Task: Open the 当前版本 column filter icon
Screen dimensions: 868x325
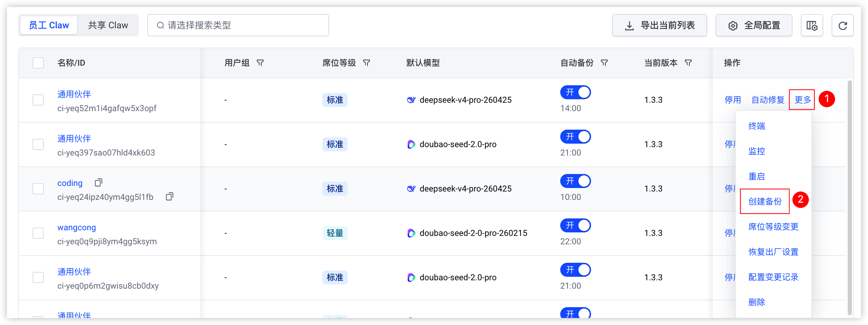Action: [688, 63]
